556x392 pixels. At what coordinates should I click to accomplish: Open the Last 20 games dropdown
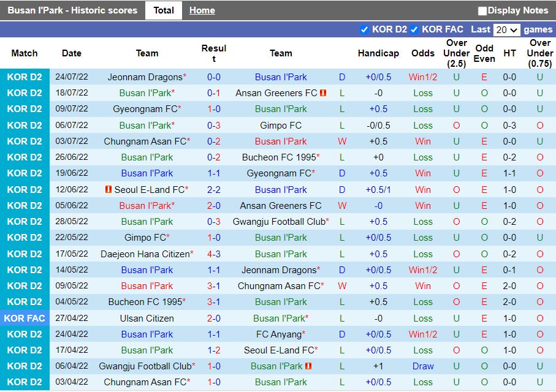[x=507, y=30]
